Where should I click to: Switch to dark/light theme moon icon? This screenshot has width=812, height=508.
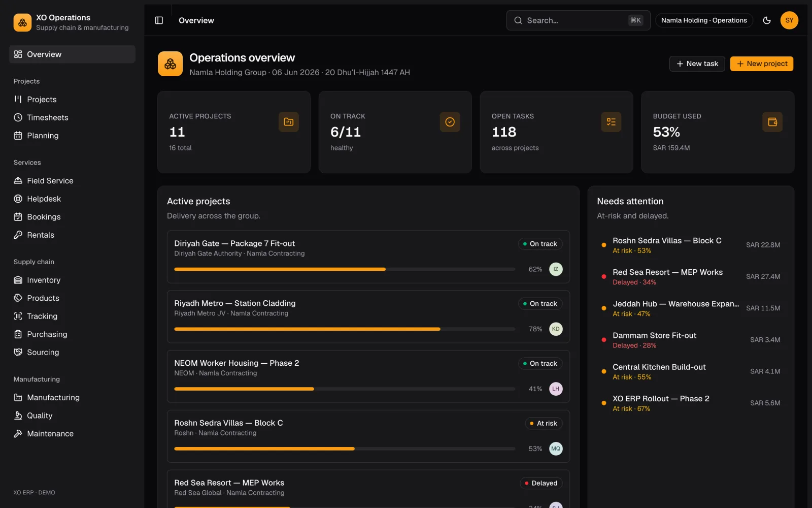point(767,20)
